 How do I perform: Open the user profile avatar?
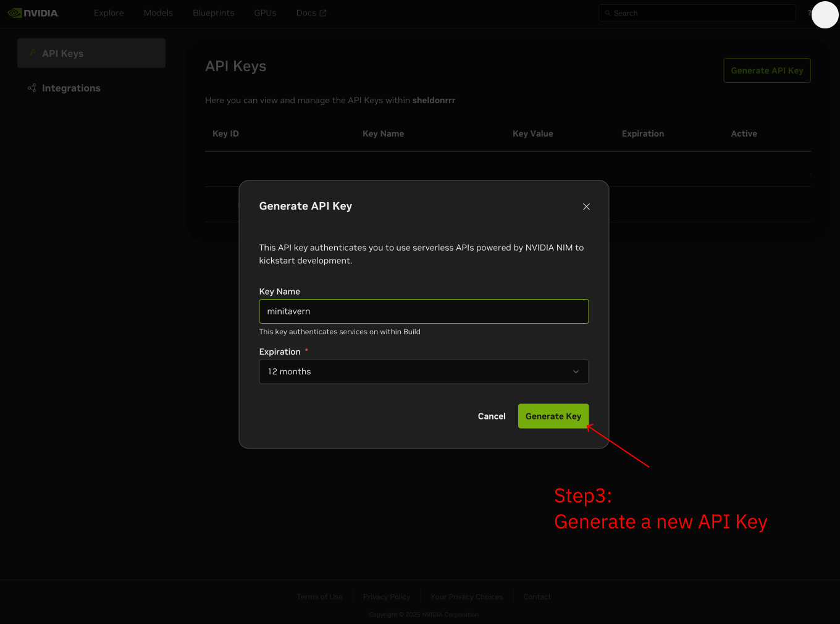pos(825,15)
